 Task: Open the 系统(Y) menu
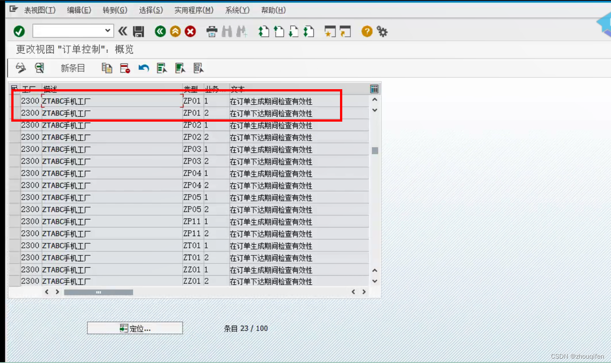tap(237, 10)
